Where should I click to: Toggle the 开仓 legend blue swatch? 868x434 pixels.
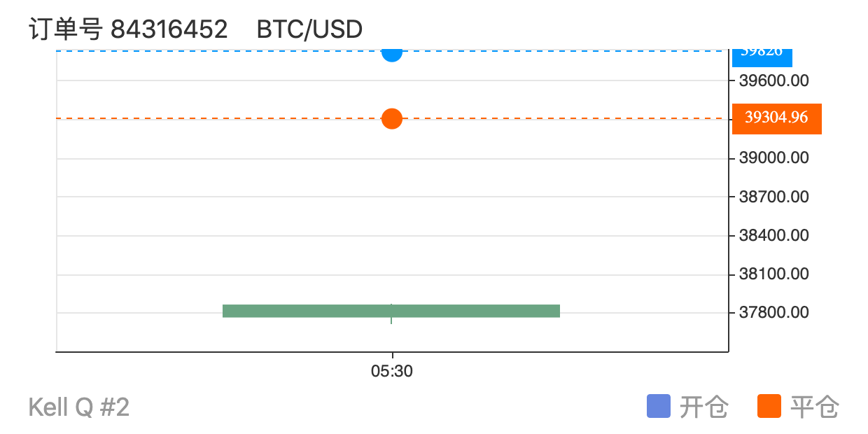[x=659, y=407]
